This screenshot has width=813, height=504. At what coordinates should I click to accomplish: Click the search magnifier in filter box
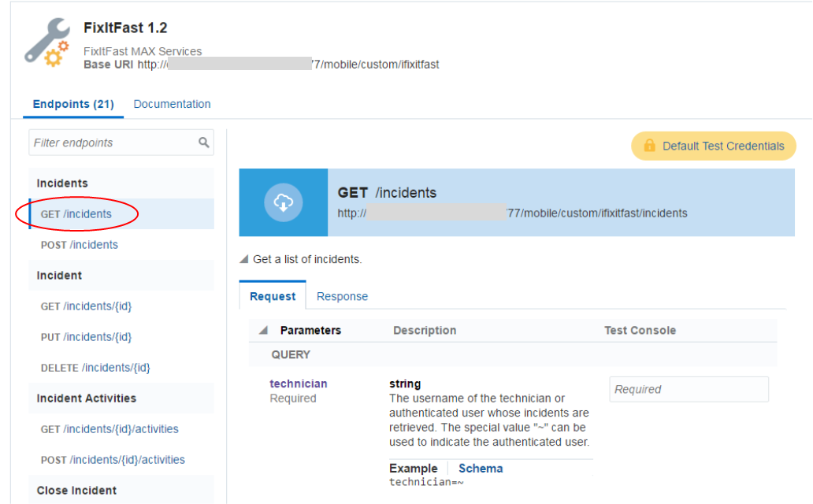pyautogui.click(x=204, y=142)
